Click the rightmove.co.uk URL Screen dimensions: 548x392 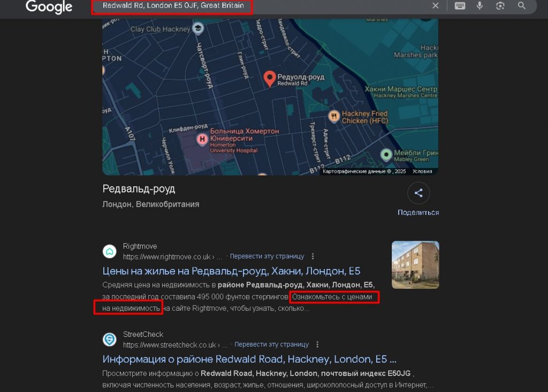172,257
